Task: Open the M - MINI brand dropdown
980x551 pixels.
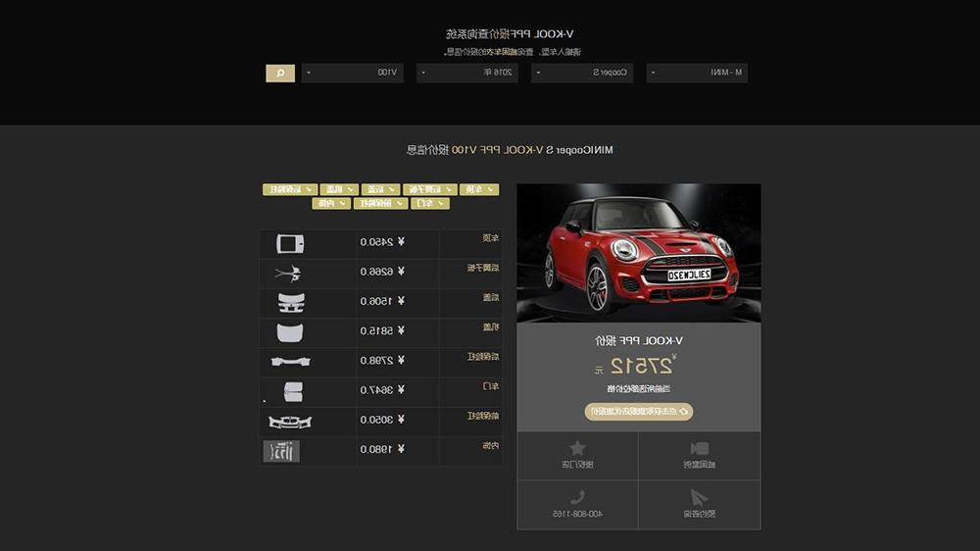Action: [697, 74]
